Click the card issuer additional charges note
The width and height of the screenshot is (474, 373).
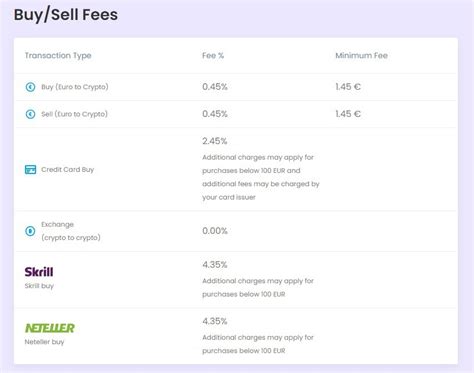click(x=261, y=177)
